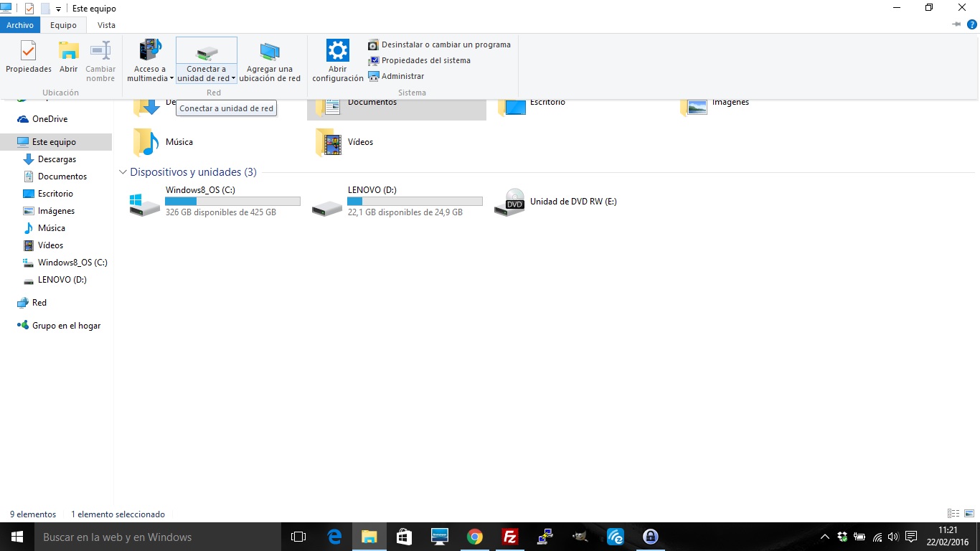Image resolution: width=980 pixels, height=551 pixels.
Task: Switch to the Vista ribbon tab
Action: click(106, 25)
